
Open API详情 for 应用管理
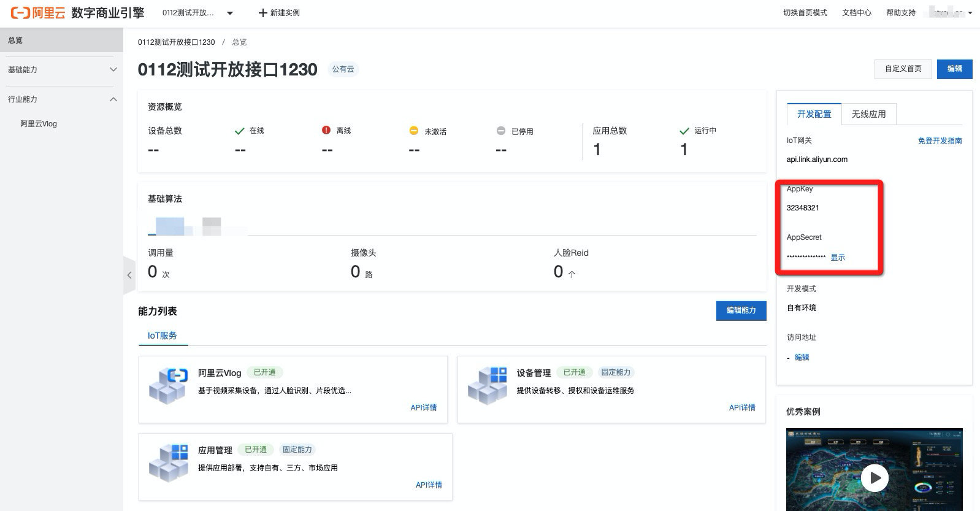(x=429, y=485)
